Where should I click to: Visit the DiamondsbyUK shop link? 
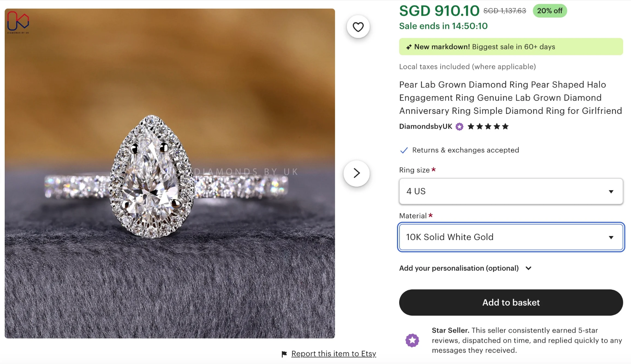(x=425, y=126)
